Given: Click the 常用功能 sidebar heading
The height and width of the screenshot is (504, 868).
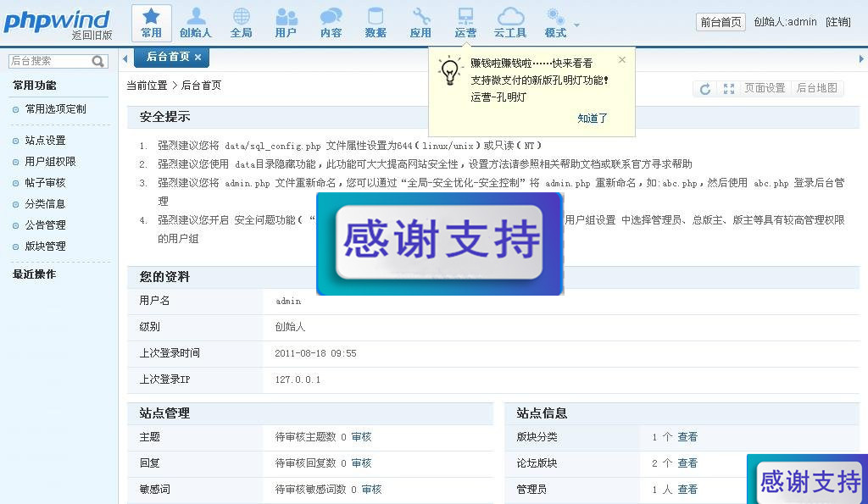Looking at the screenshot, I should coord(34,86).
